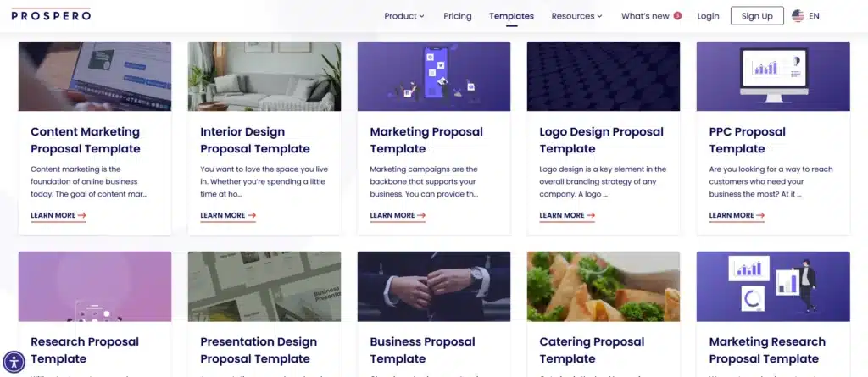868x377 pixels.
Task: Go to the Pricing page
Action: coord(457,16)
